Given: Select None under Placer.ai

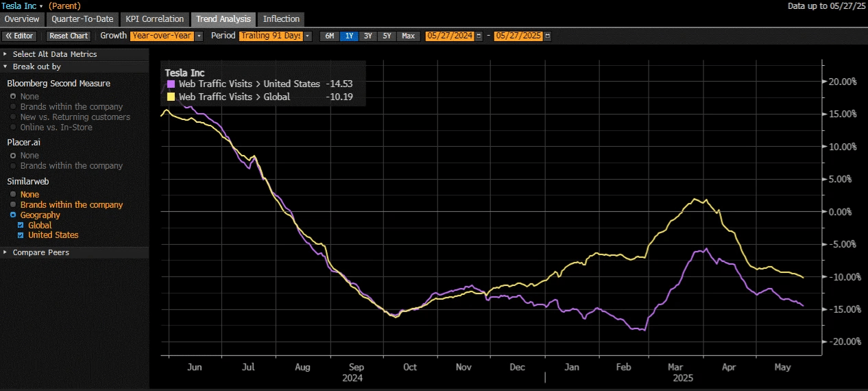Looking at the screenshot, I should pyautogui.click(x=13, y=156).
